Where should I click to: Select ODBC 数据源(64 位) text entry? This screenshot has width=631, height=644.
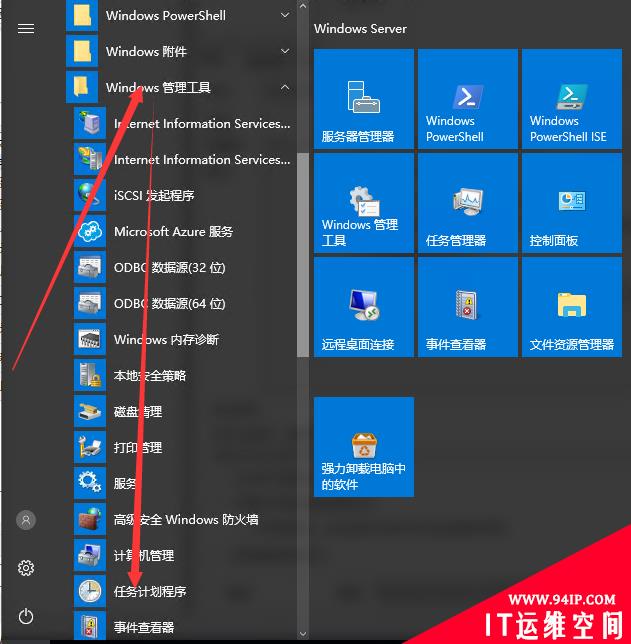170,304
